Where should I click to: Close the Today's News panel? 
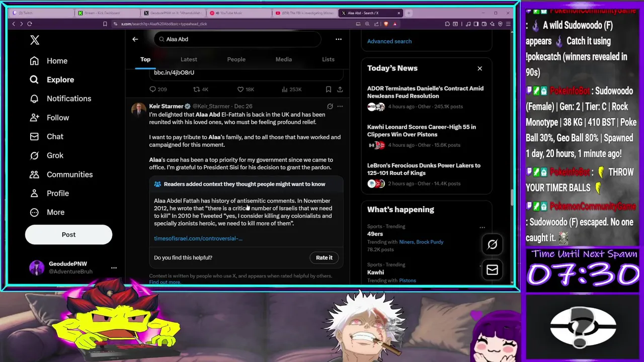(x=479, y=68)
